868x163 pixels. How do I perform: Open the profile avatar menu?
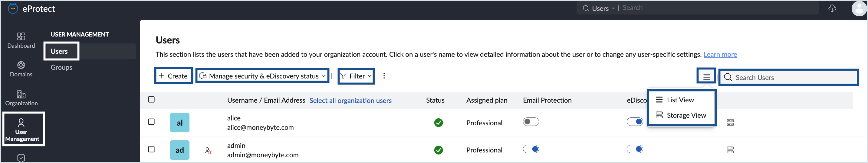[x=859, y=9]
